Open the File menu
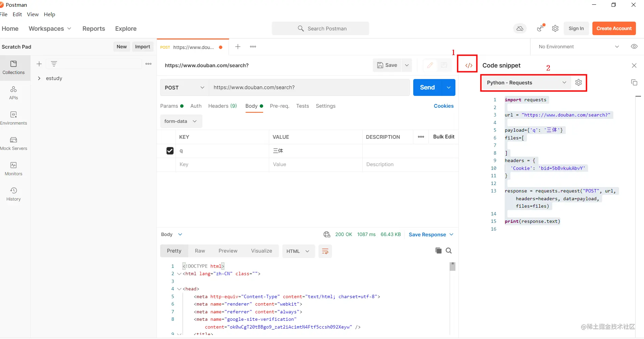This screenshot has height=339, width=644. click(4, 14)
